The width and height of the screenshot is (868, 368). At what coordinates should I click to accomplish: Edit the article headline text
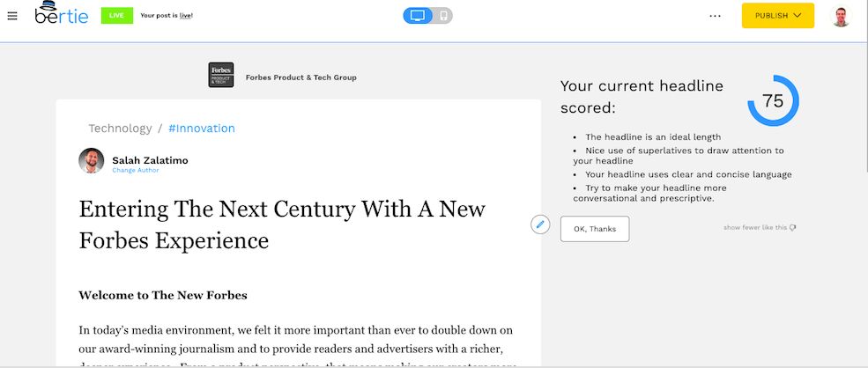tap(282, 224)
